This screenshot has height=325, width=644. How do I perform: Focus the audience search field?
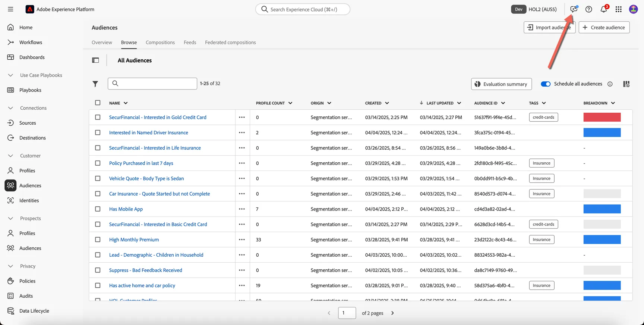(x=152, y=84)
